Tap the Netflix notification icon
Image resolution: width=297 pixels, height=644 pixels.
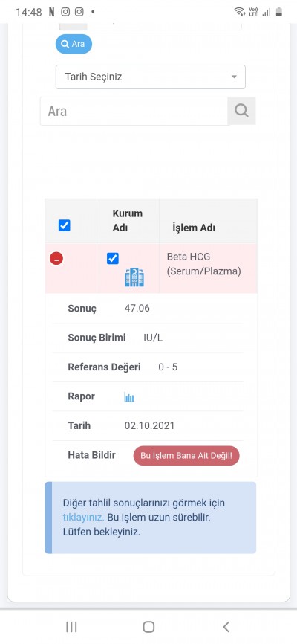click(x=51, y=12)
